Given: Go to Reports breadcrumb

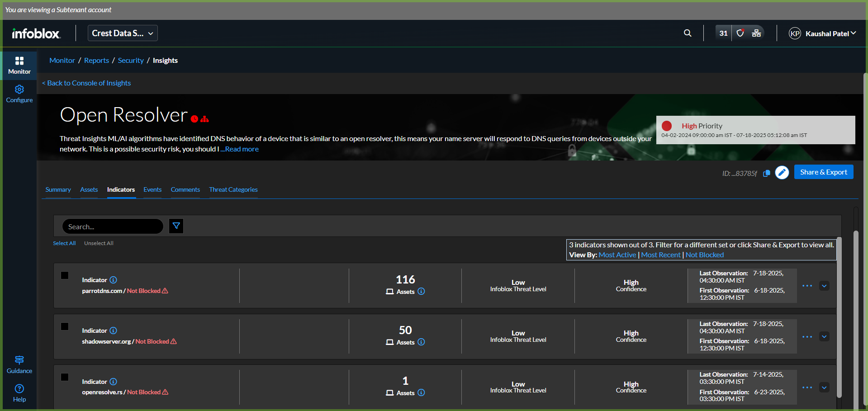Looking at the screenshot, I should click(96, 61).
